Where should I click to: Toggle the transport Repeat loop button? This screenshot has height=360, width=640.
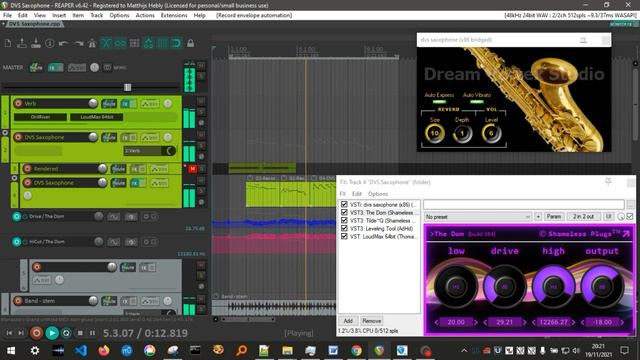66,333
